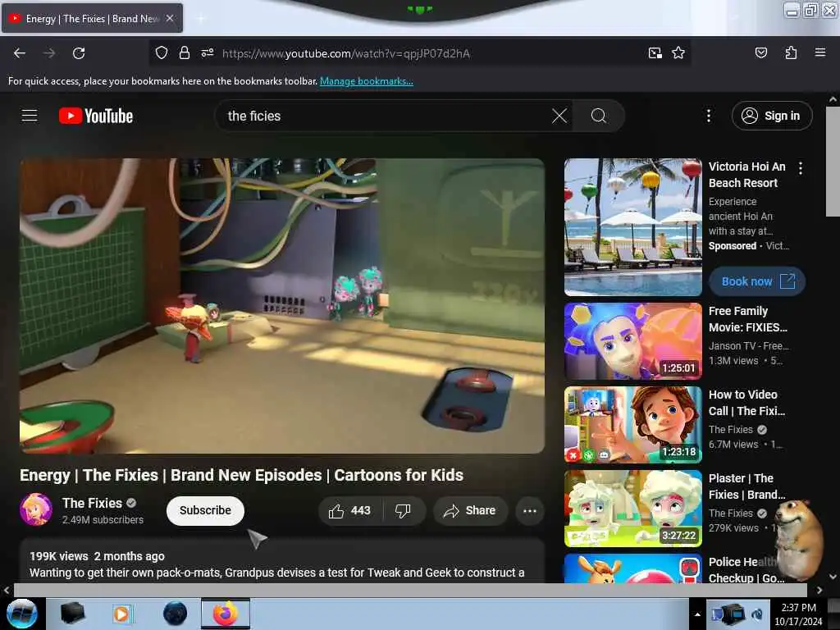Click the main video player
The image size is (840, 630).
click(282, 306)
